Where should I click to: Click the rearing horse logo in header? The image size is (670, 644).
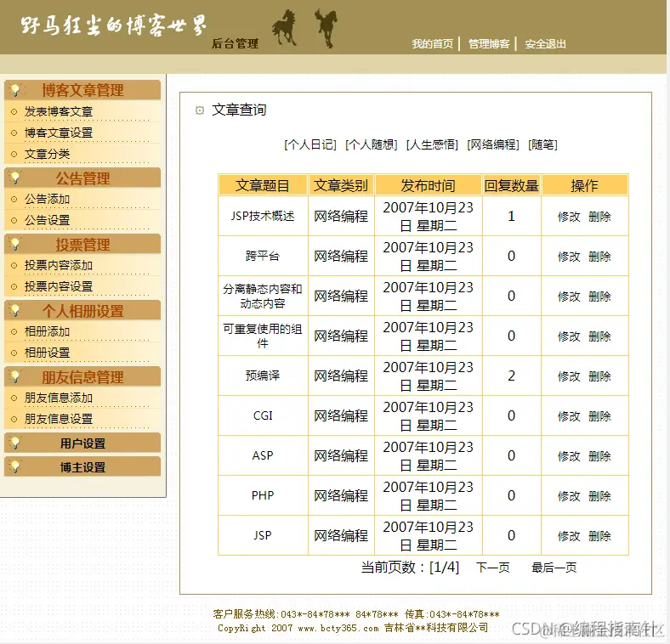[326, 28]
